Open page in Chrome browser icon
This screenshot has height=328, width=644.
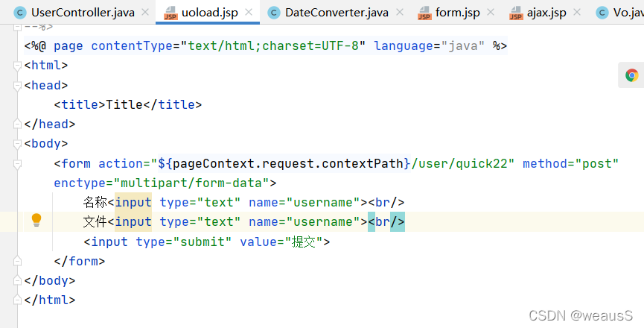coord(631,75)
